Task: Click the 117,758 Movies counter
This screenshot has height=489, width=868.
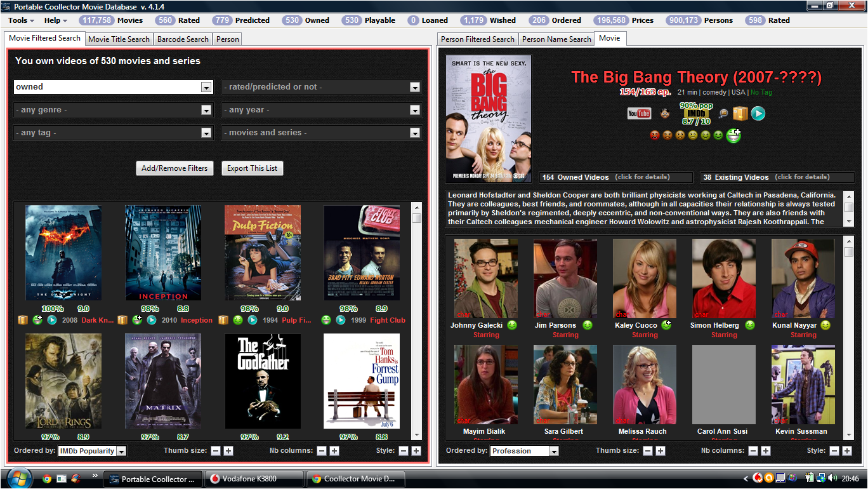Action: tap(111, 20)
